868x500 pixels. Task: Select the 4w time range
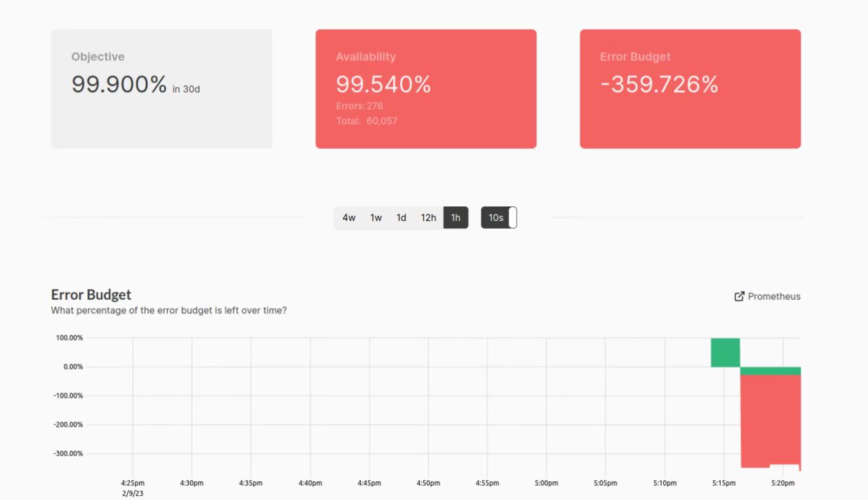click(349, 218)
